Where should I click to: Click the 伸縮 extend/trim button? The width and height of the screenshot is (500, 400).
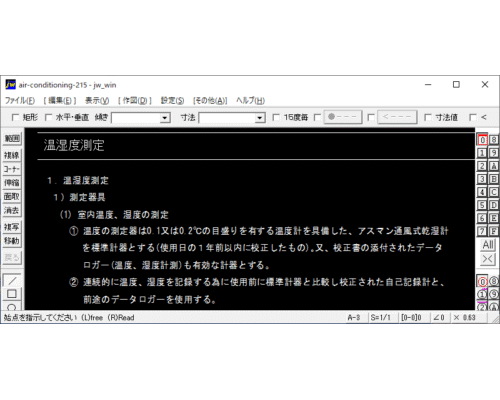coord(12,183)
